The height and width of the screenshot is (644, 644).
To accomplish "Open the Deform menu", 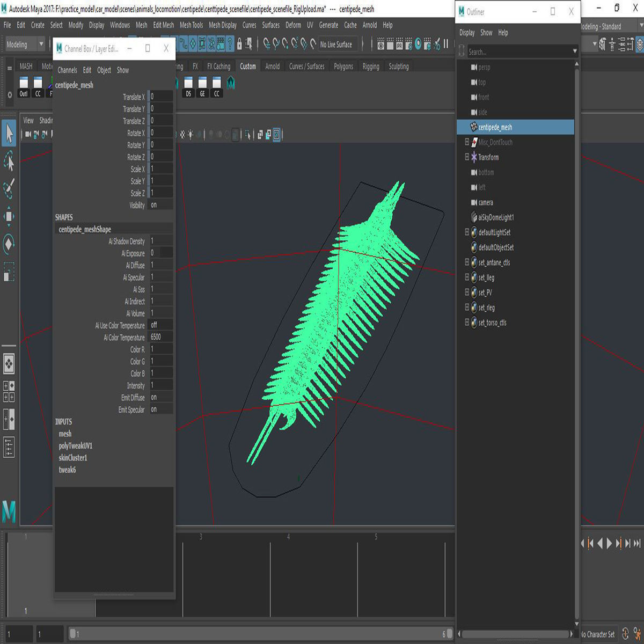I will pos(293,25).
